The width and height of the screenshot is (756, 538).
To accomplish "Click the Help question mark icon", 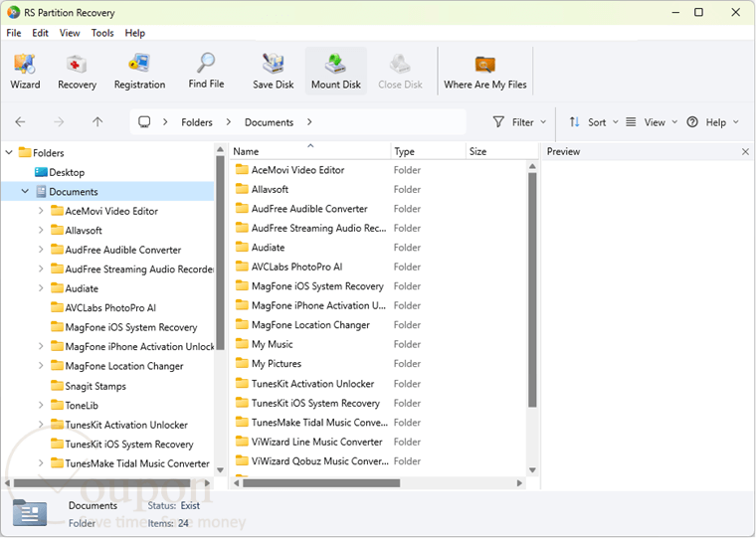I will coord(692,122).
